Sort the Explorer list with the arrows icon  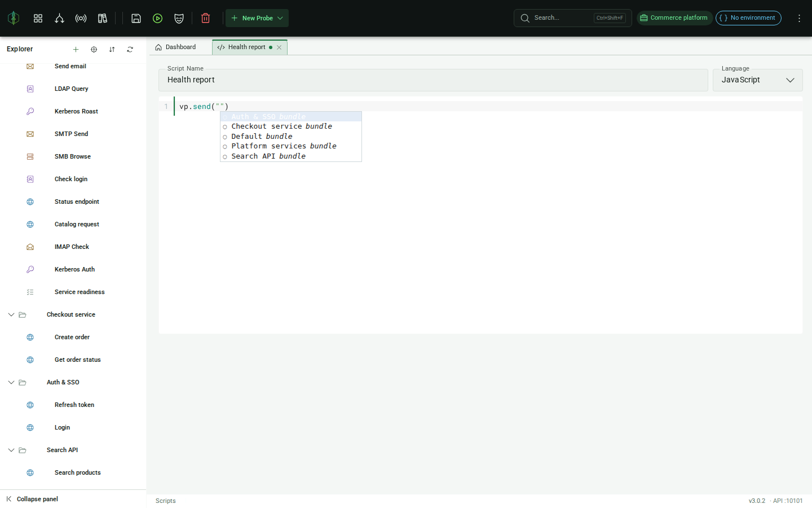click(x=112, y=49)
